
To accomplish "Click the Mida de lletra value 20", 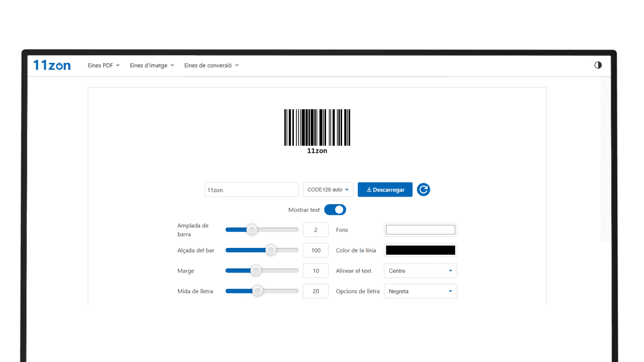I will (315, 291).
